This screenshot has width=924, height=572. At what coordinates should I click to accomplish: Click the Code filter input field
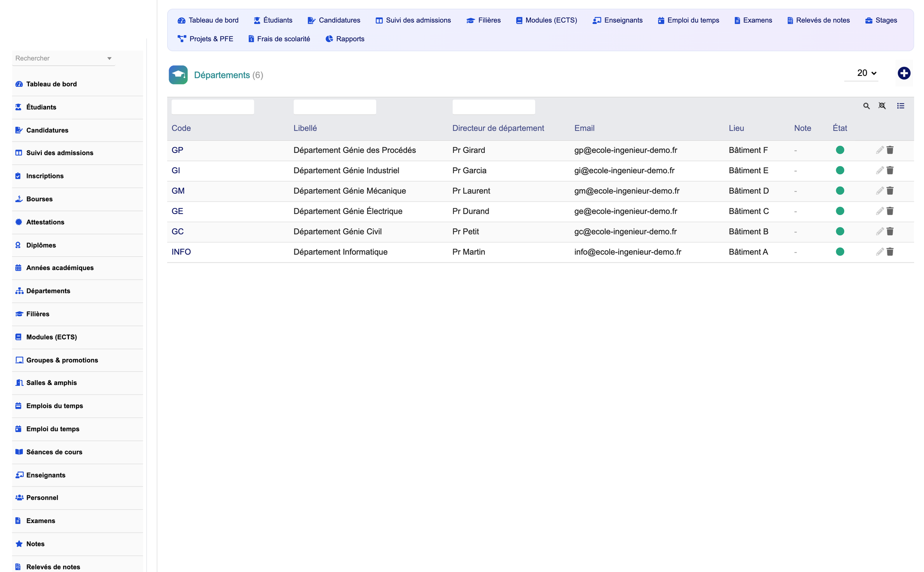click(x=213, y=107)
